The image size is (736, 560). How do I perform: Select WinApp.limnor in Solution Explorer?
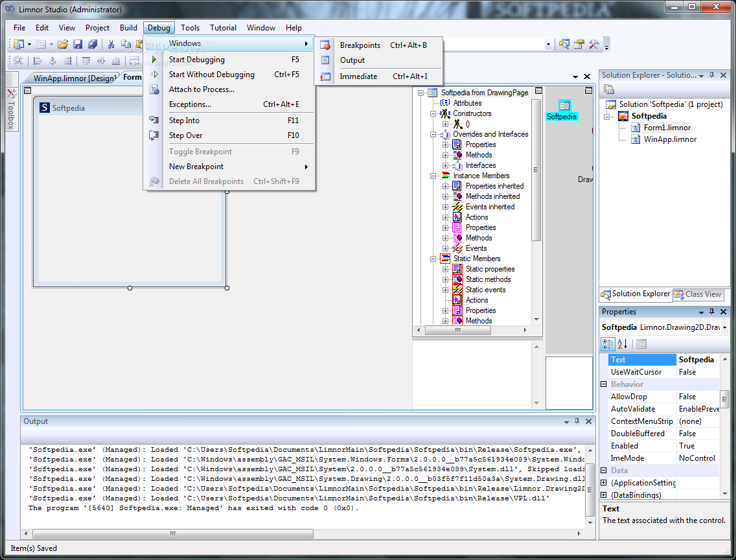tap(670, 139)
